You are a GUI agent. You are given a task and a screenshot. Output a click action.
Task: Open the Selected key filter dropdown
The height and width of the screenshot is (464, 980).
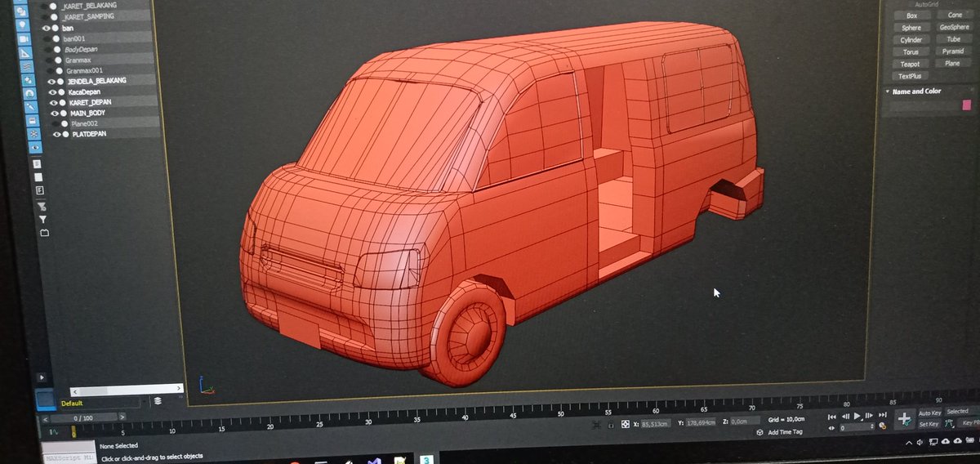click(x=961, y=411)
